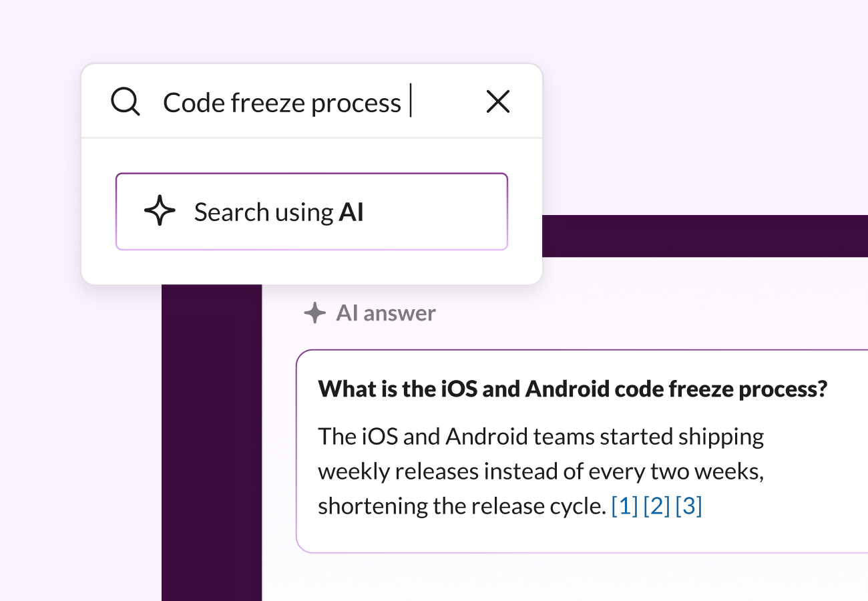Place cursor after the search query text
This screenshot has width=868, height=601.
point(411,102)
